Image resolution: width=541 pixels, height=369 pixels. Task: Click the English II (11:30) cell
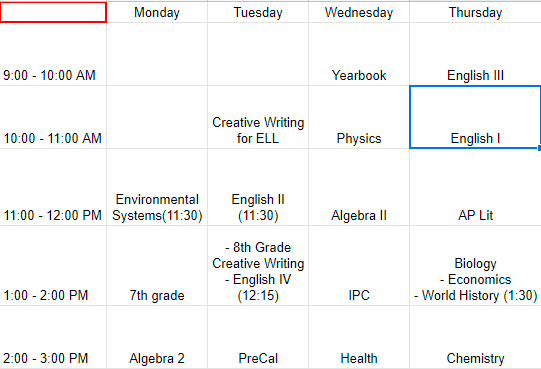pyautogui.click(x=258, y=187)
